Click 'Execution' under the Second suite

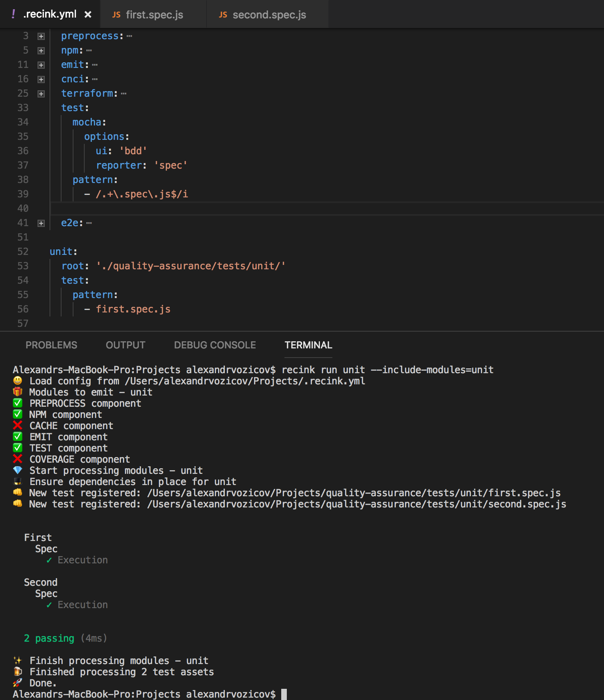coord(83,605)
